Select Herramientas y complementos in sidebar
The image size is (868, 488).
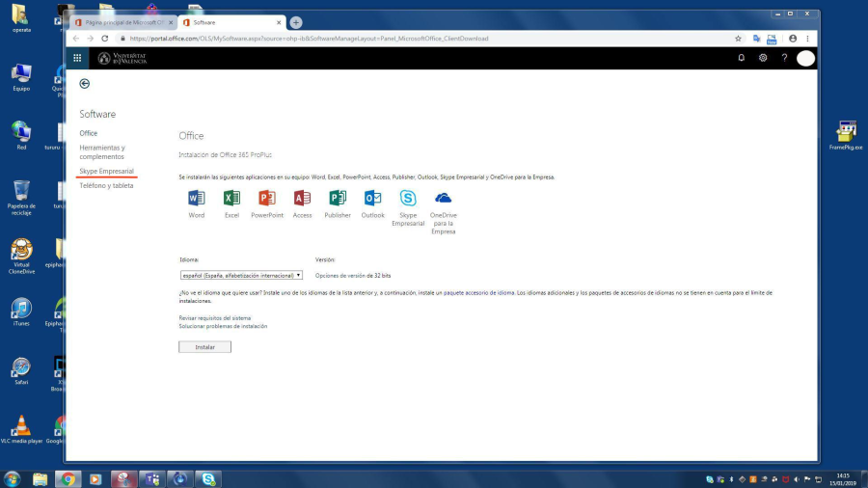(102, 152)
